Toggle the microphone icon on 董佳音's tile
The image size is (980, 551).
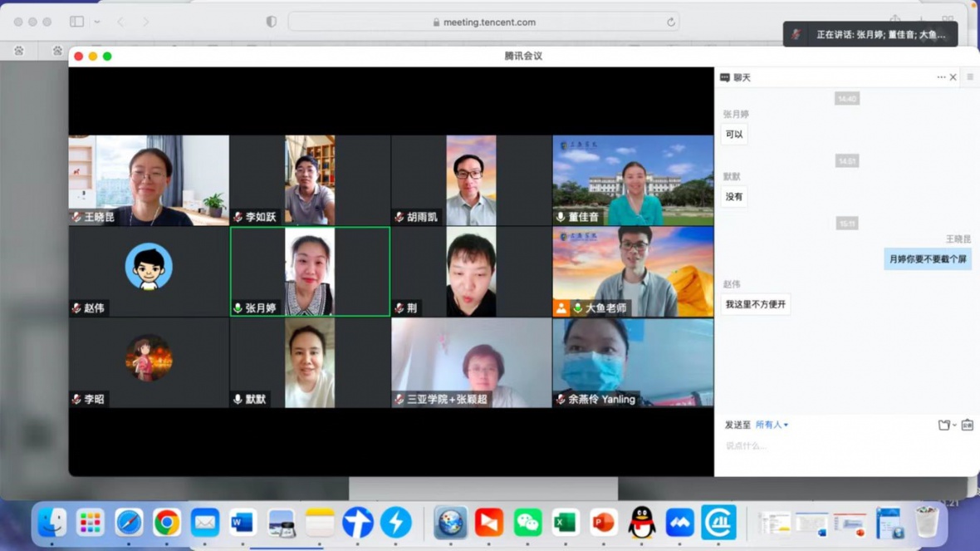[561, 217]
